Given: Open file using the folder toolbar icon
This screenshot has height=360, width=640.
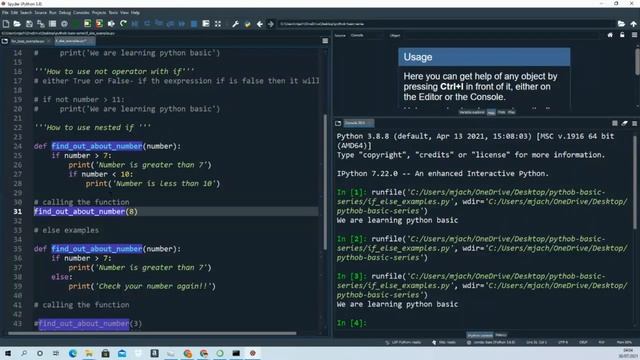Looking at the screenshot, I should coord(17,24).
